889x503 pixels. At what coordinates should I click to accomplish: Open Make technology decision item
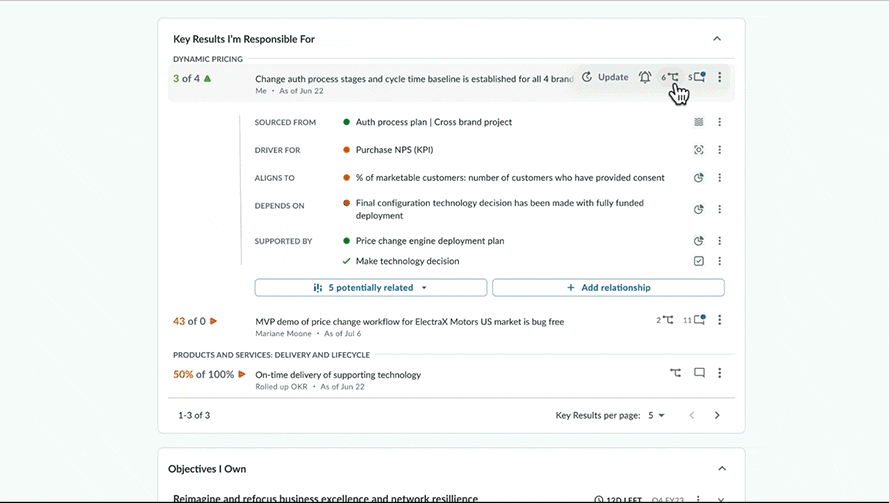point(408,261)
